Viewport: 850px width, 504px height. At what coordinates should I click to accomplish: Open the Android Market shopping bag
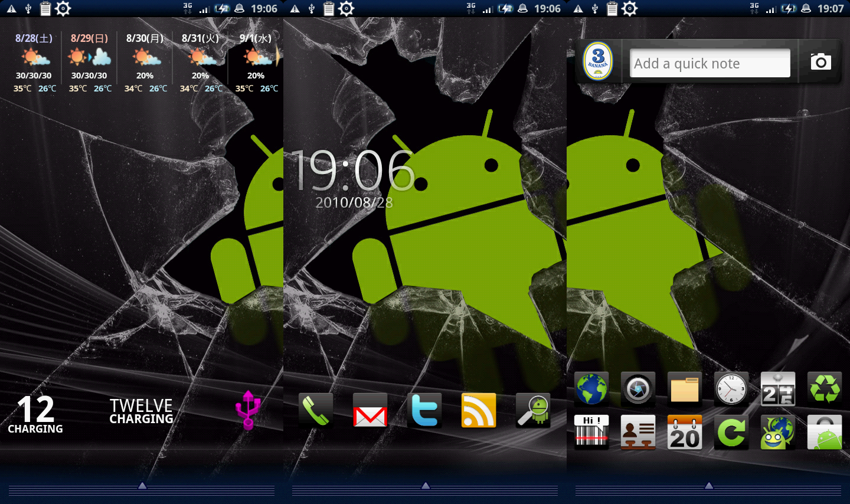(825, 433)
